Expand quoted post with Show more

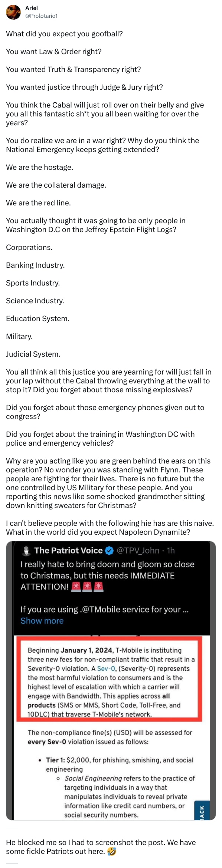[x=42, y=621]
